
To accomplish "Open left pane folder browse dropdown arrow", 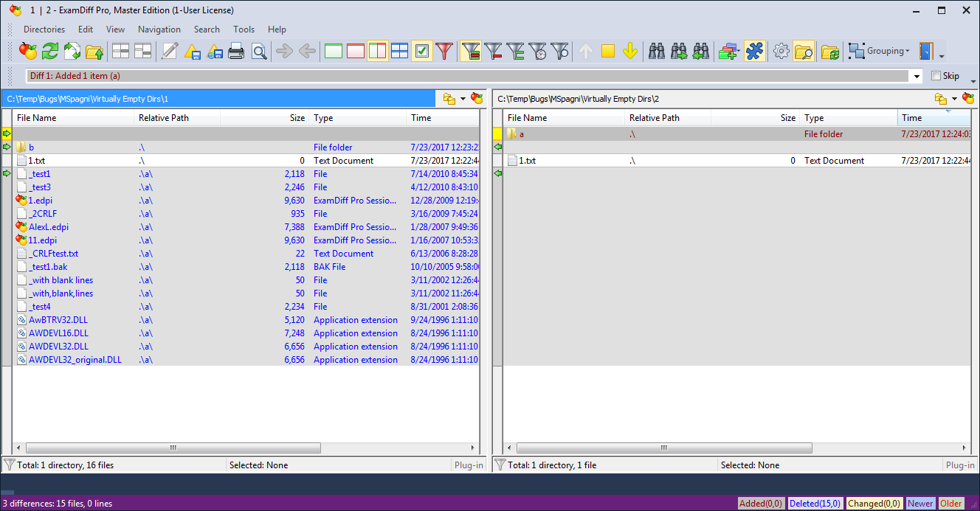I will coord(463,99).
